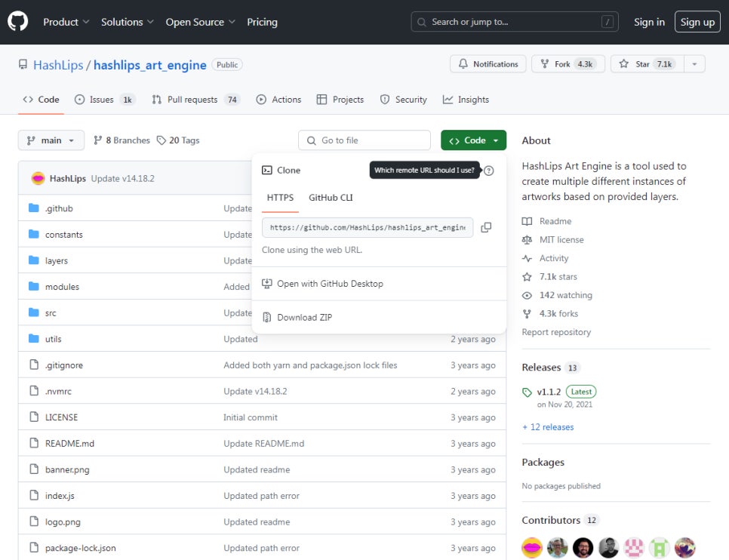Click the modules folder icon

tap(33, 286)
